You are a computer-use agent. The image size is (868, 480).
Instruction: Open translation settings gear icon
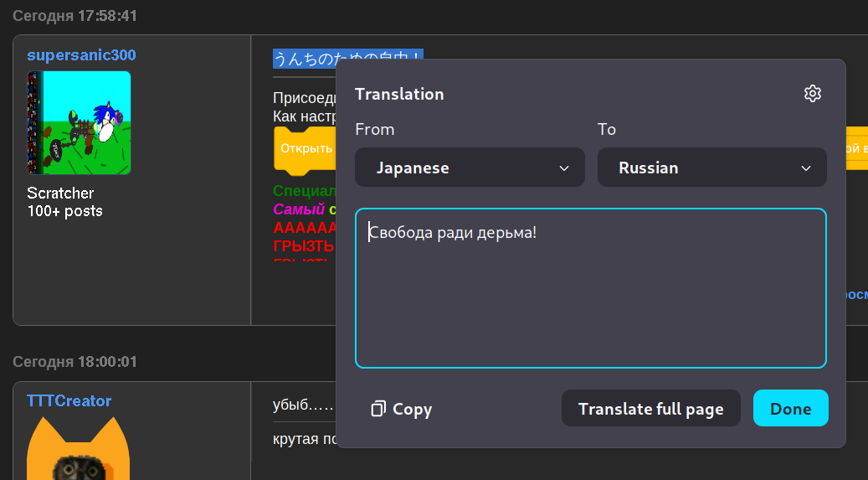coord(812,94)
